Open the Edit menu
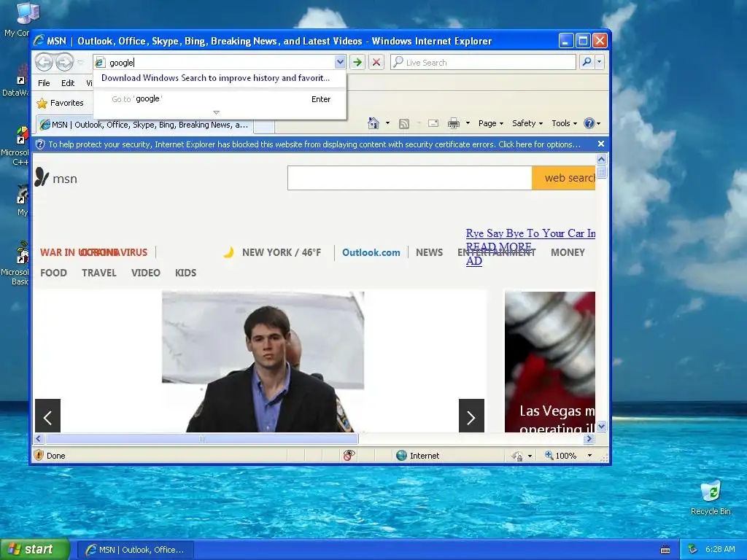Viewport: 747px width, 560px height. (x=68, y=83)
